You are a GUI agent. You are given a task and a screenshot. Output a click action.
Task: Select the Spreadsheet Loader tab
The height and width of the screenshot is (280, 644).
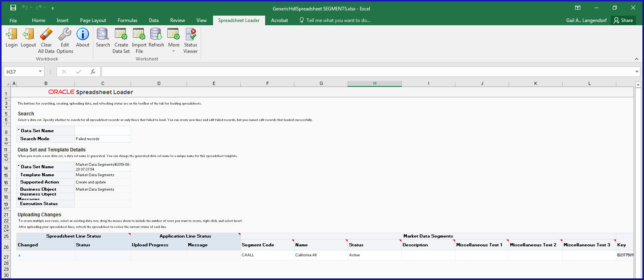click(x=239, y=20)
